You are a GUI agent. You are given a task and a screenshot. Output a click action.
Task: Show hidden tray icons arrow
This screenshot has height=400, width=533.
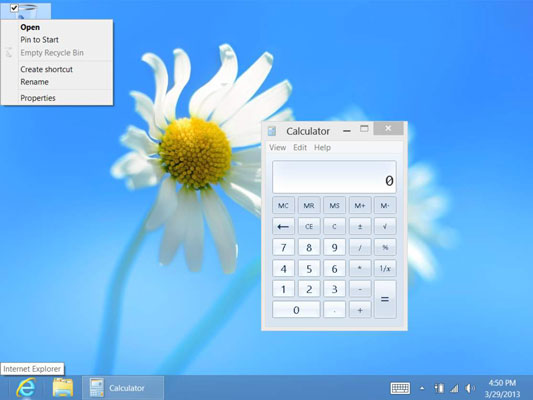[422, 388]
